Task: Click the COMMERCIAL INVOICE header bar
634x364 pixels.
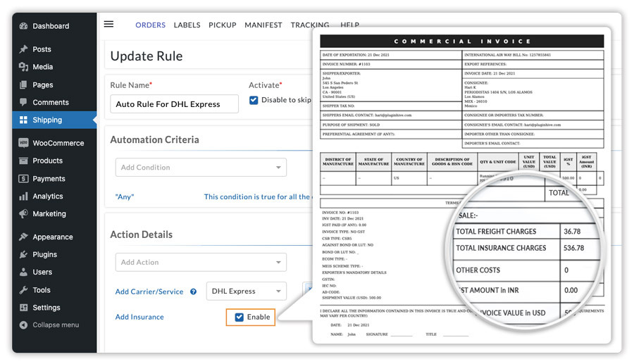Action: 461,42
